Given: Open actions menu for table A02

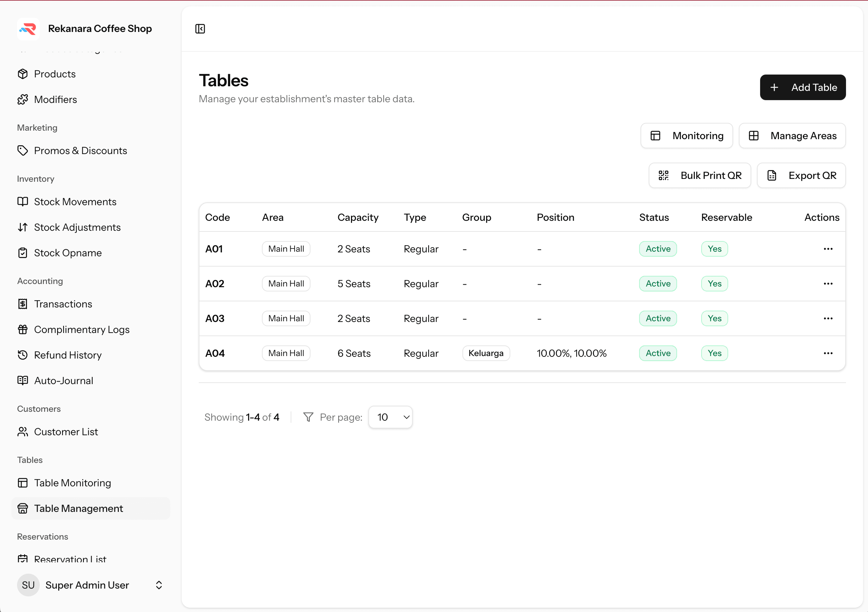Looking at the screenshot, I should pyautogui.click(x=828, y=284).
